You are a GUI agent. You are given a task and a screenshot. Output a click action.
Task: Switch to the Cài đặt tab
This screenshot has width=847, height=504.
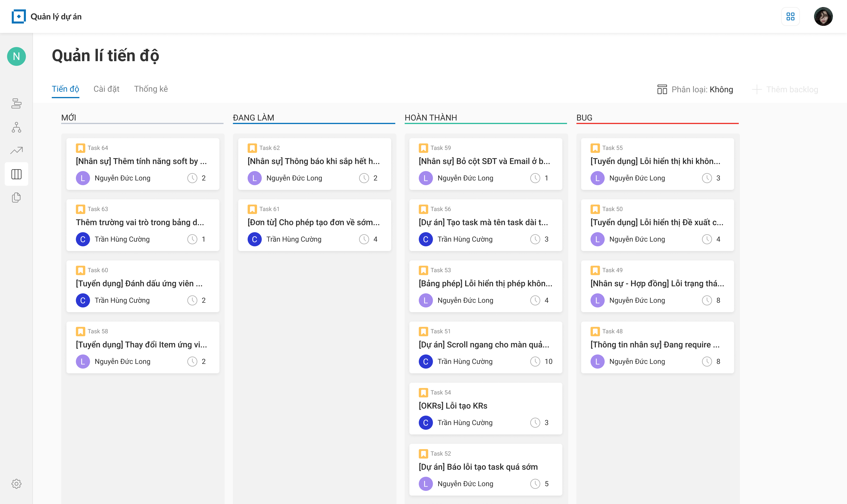(x=106, y=89)
